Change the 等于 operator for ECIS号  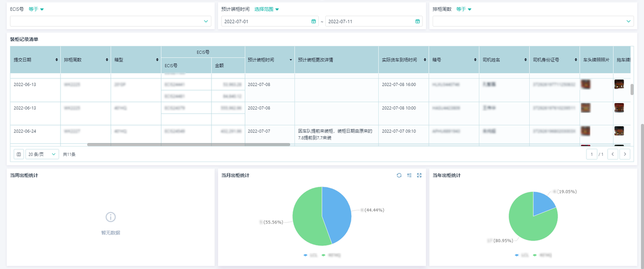36,9
